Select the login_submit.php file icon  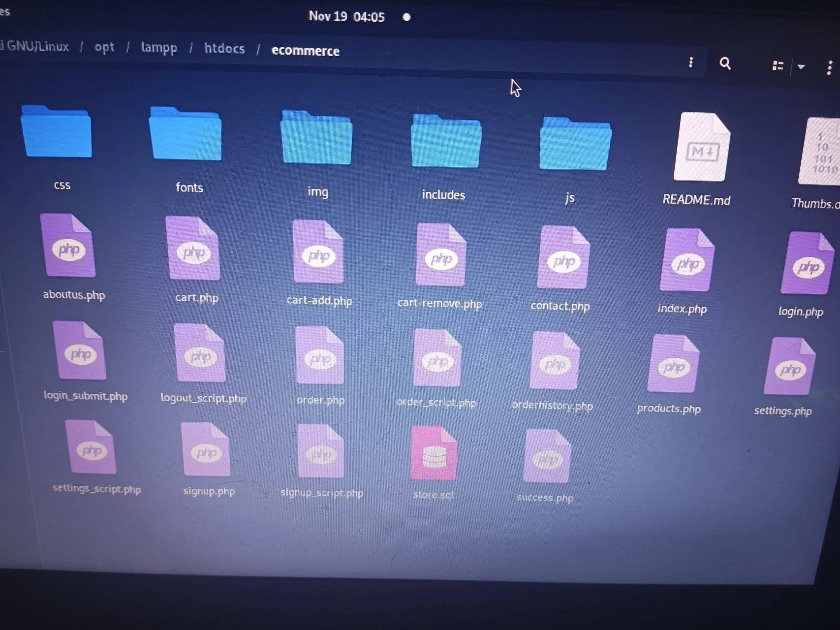tap(80, 350)
